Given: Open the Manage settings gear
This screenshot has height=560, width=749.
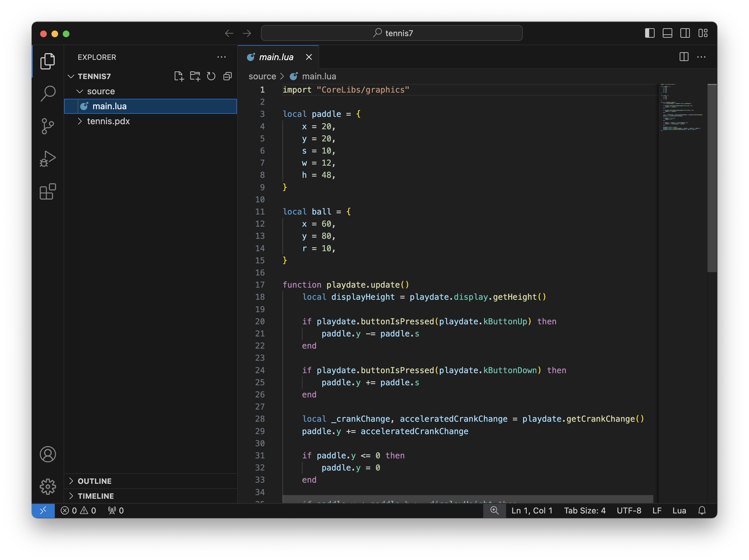Looking at the screenshot, I should tap(48, 487).
